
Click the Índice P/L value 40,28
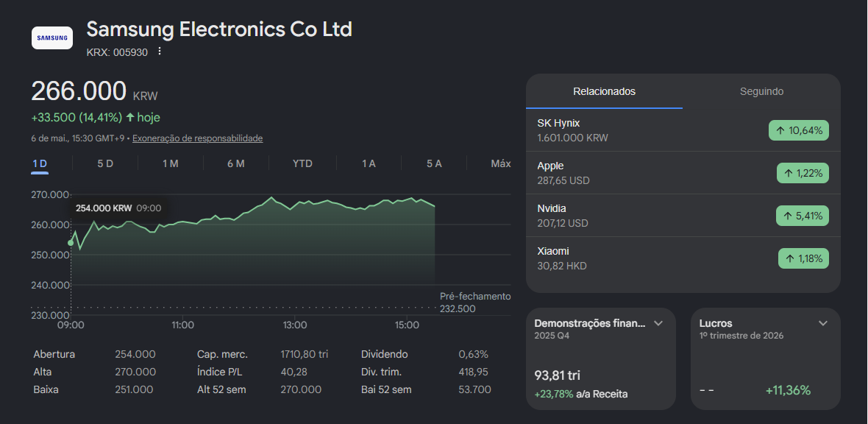294,372
